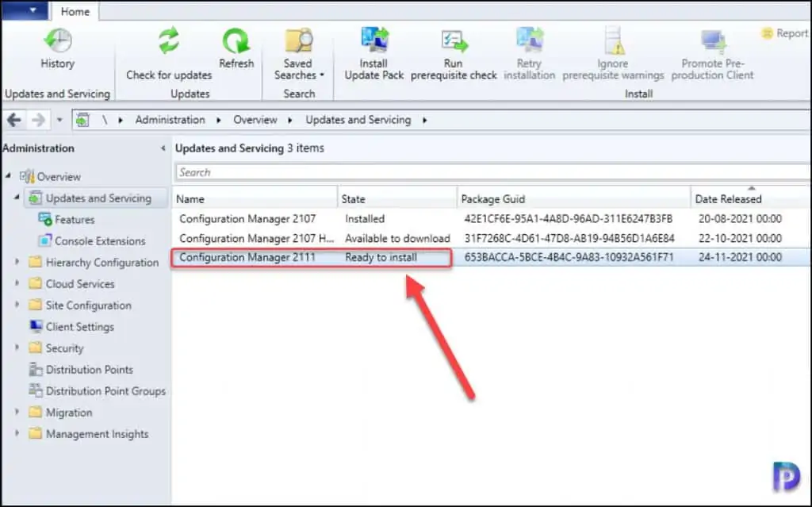Go forward with the forward arrow
This screenshot has width=812, height=507.
click(x=38, y=121)
